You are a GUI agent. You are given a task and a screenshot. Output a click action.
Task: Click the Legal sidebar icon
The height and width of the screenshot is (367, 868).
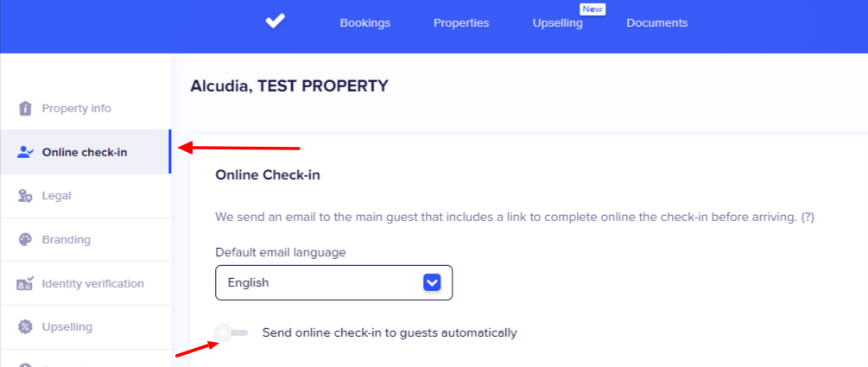25,196
